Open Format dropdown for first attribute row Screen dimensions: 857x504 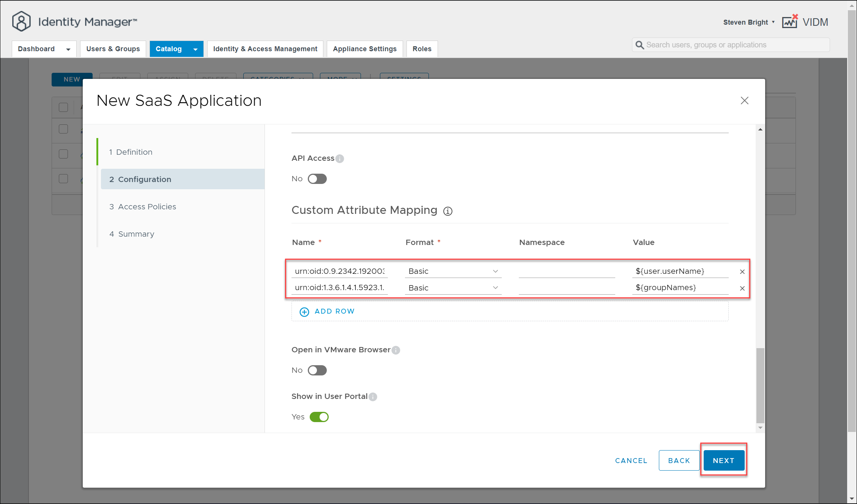tap(453, 271)
